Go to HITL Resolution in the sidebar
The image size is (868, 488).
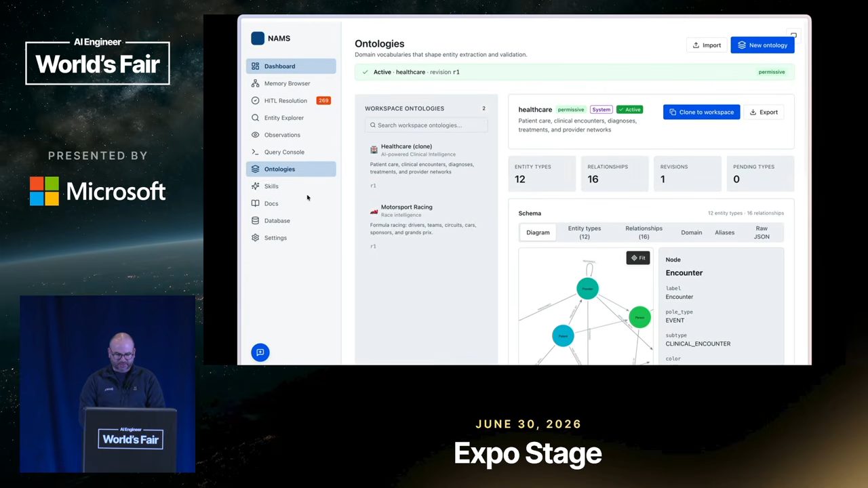coord(291,100)
